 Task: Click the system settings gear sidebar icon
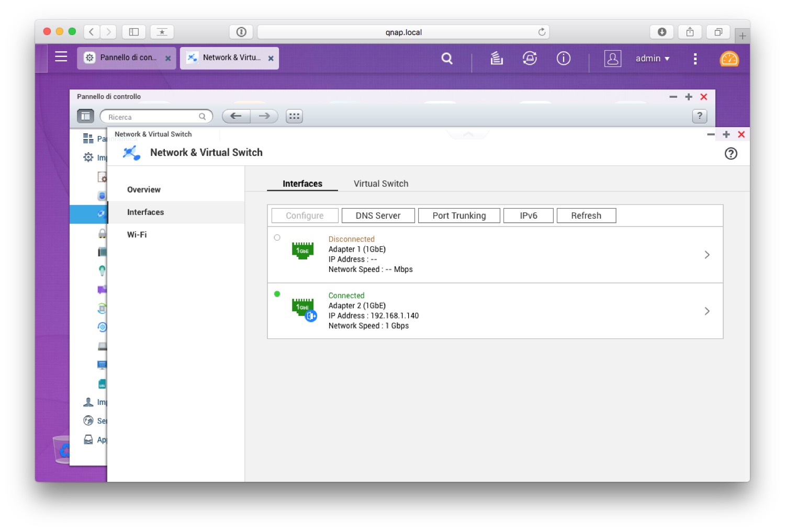(88, 157)
